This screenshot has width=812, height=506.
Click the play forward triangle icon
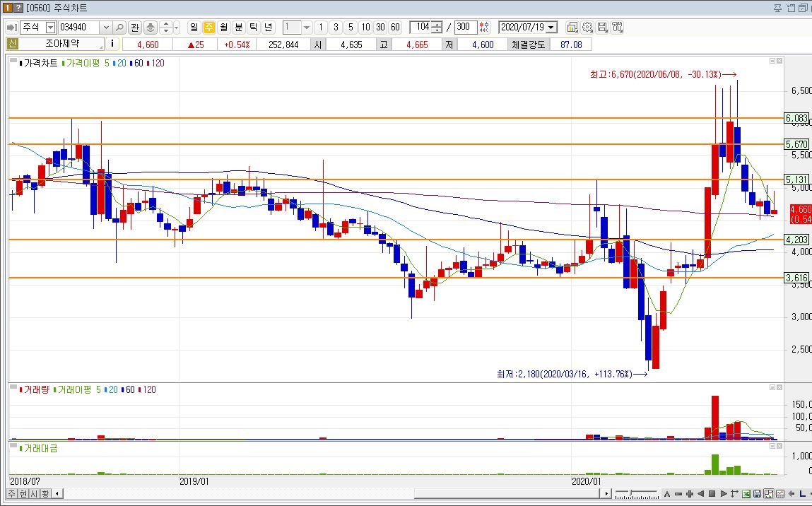pos(724,493)
